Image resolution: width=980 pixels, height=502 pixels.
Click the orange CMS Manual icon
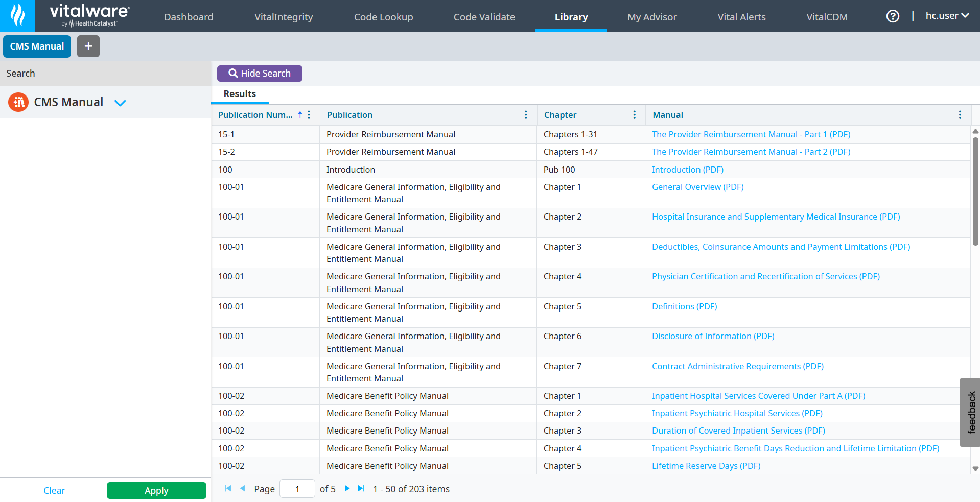click(x=18, y=102)
